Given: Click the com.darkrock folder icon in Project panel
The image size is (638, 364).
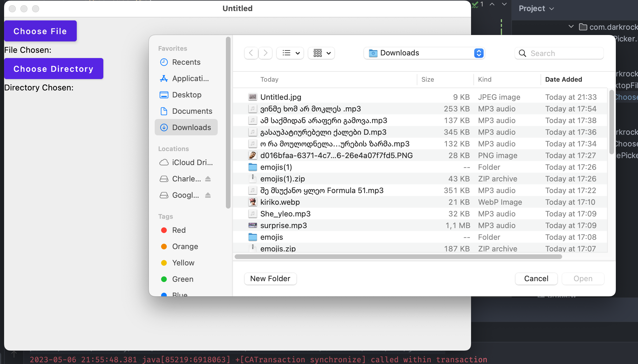Looking at the screenshot, I should click(x=583, y=27).
